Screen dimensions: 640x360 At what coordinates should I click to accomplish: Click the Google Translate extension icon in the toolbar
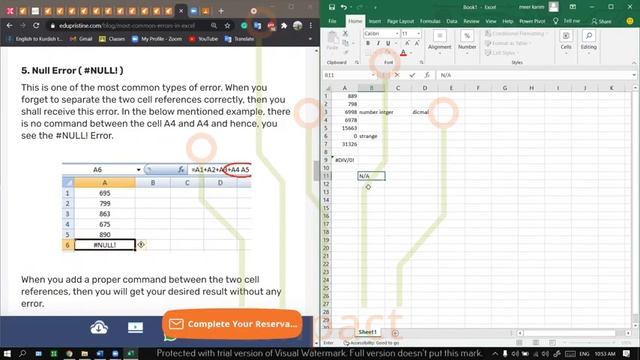click(257, 25)
